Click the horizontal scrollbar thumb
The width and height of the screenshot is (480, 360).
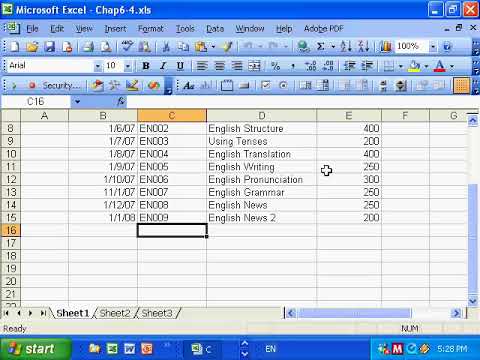pos(354,313)
